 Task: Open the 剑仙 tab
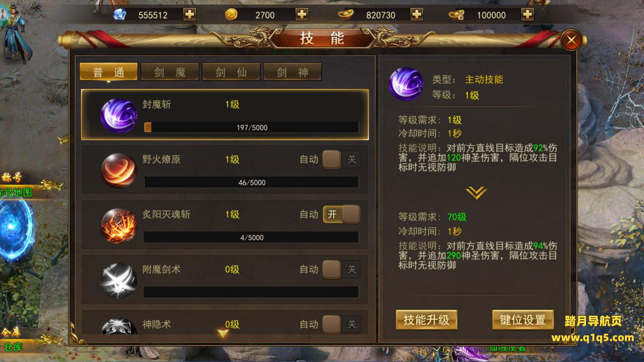(231, 72)
